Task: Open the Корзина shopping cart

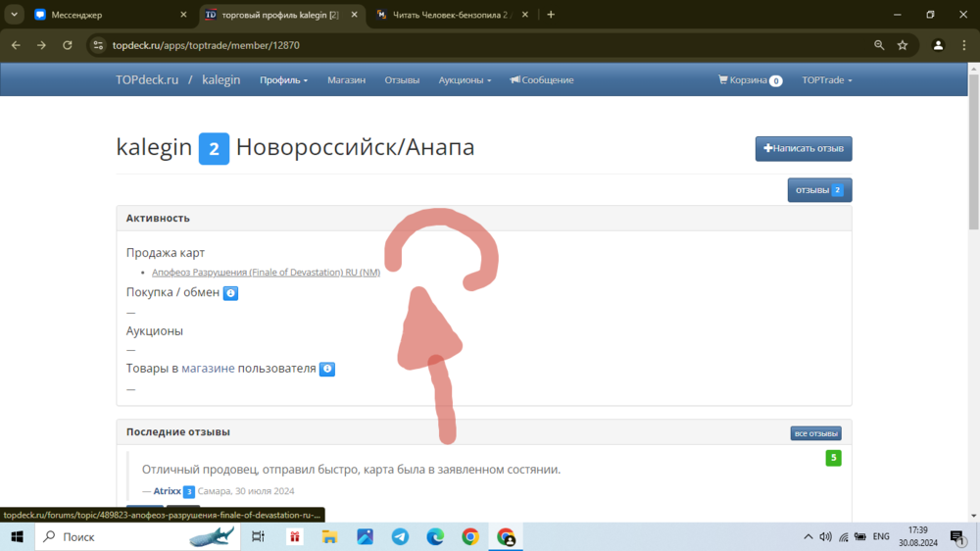Action: 750,80
